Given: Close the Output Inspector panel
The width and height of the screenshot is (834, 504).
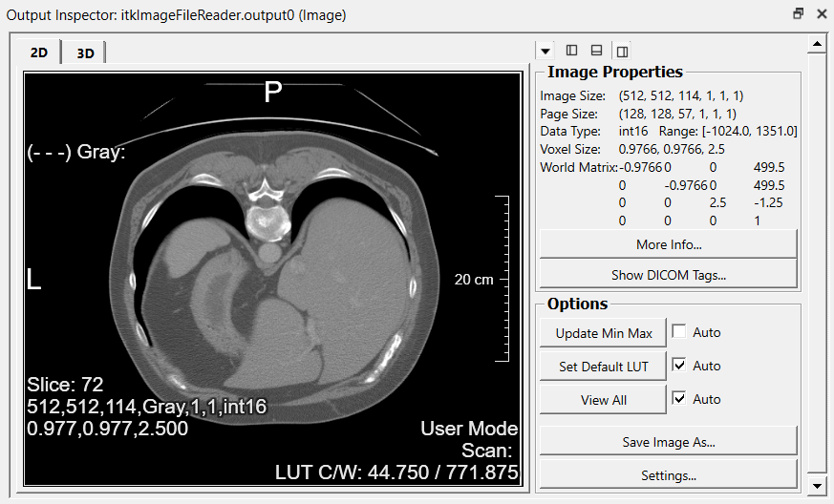Looking at the screenshot, I should (x=822, y=14).
